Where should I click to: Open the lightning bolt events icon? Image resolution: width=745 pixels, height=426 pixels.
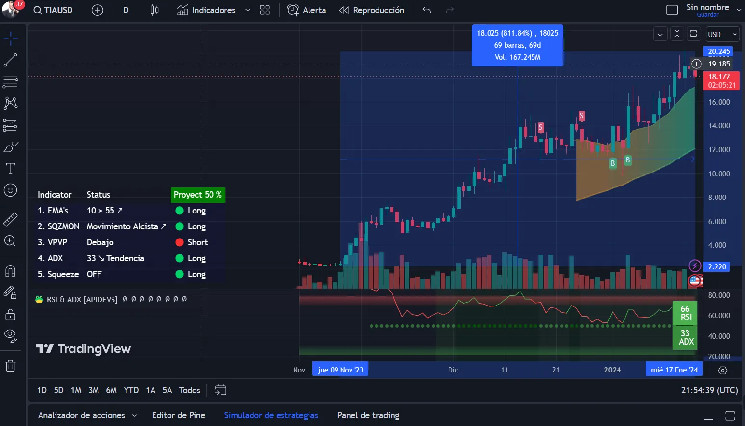click(x=695, y=265)
